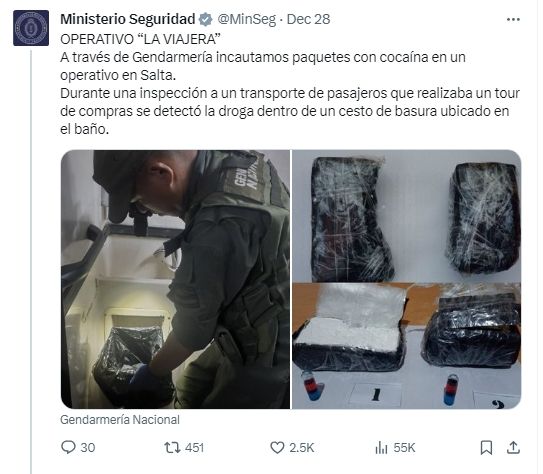Like the tweet via the heart icon
Screen dimensions: 543x474
(277, 448)
